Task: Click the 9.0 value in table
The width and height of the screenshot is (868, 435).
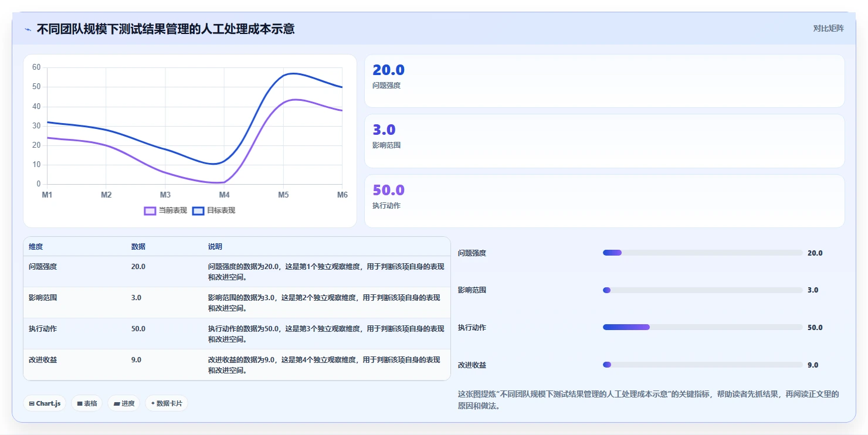Action: click(x=136, y=359)
